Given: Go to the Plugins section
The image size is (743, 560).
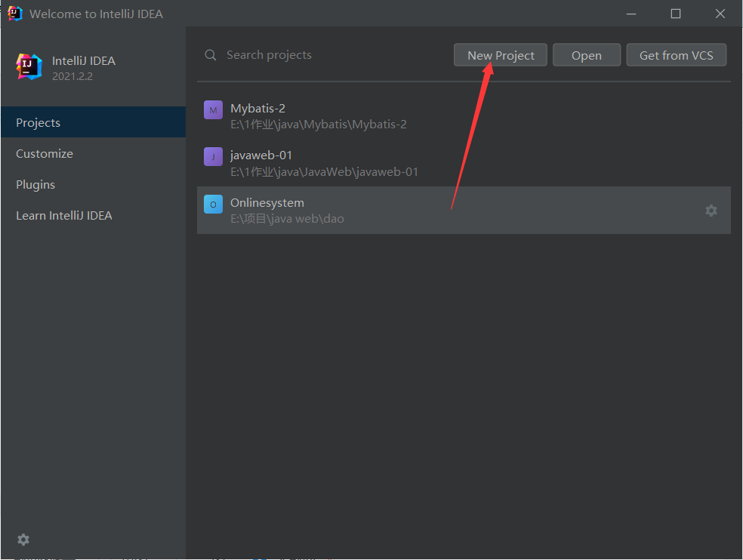Looking at the screenshot, I should tap(35, 185).
